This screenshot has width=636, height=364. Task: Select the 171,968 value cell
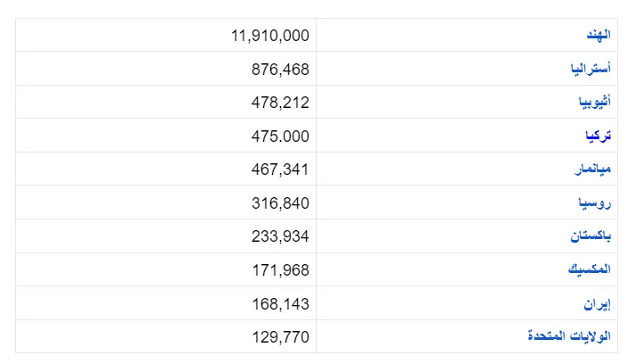[x=166, y=269]
